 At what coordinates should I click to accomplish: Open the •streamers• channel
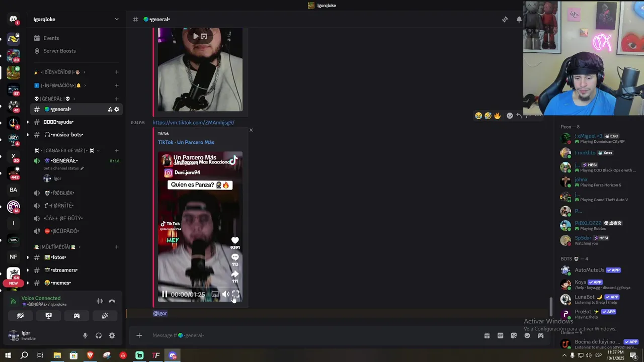(76, 270)
